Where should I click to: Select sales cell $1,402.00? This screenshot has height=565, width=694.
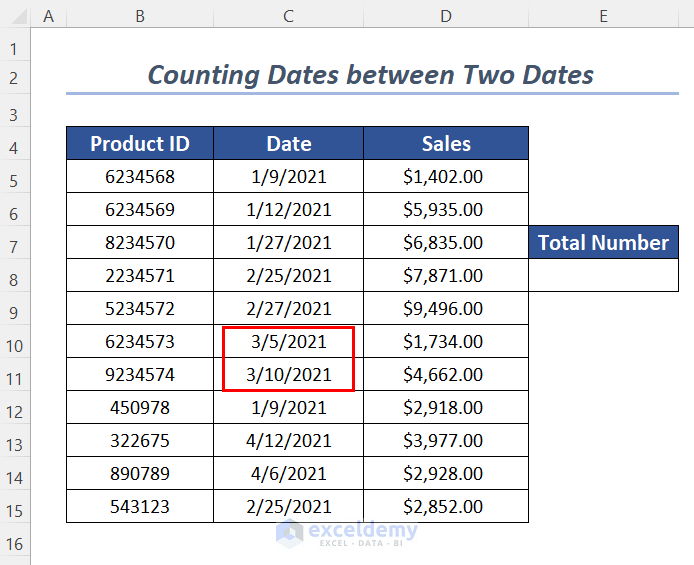point(446,176)
